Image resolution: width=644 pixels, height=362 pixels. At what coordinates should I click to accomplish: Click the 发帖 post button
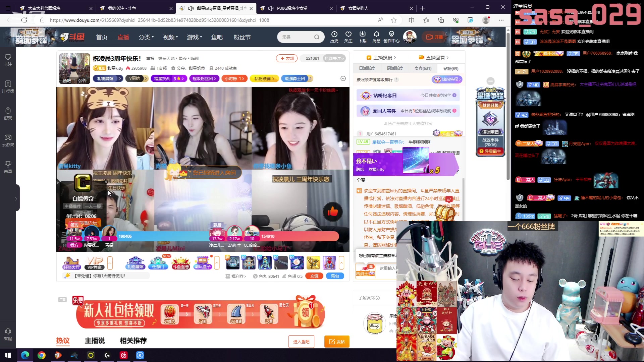coord(337,342)
